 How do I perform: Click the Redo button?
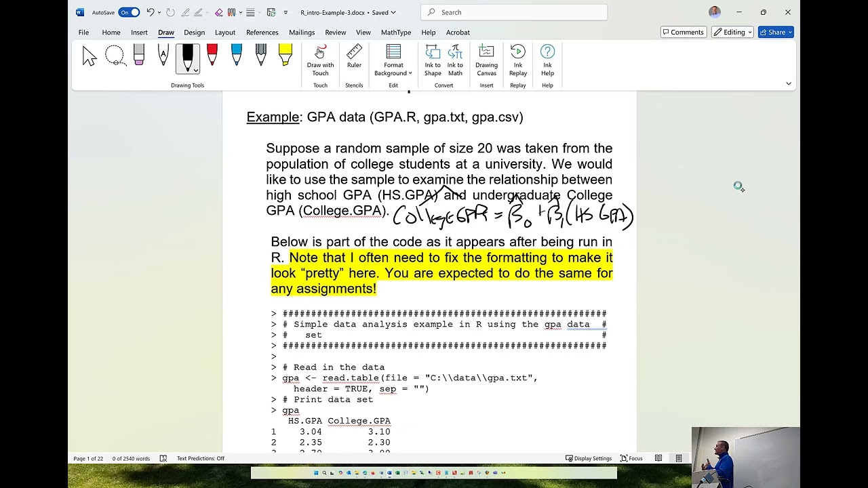pos(170,12)
